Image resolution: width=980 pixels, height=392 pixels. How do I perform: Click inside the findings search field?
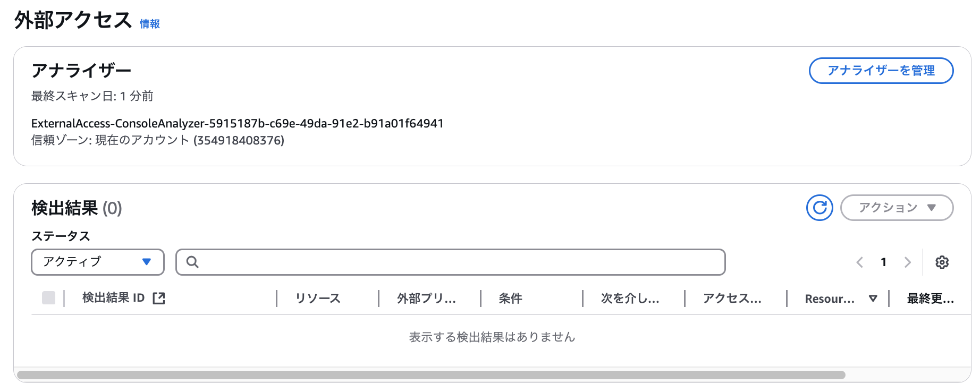click(457, 262)
